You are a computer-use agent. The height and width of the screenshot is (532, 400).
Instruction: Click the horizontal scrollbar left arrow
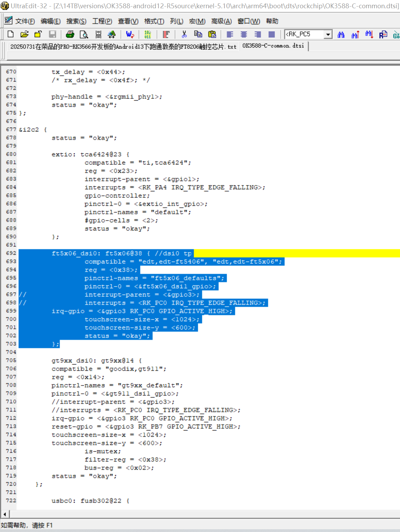click(x=5, y=514)
